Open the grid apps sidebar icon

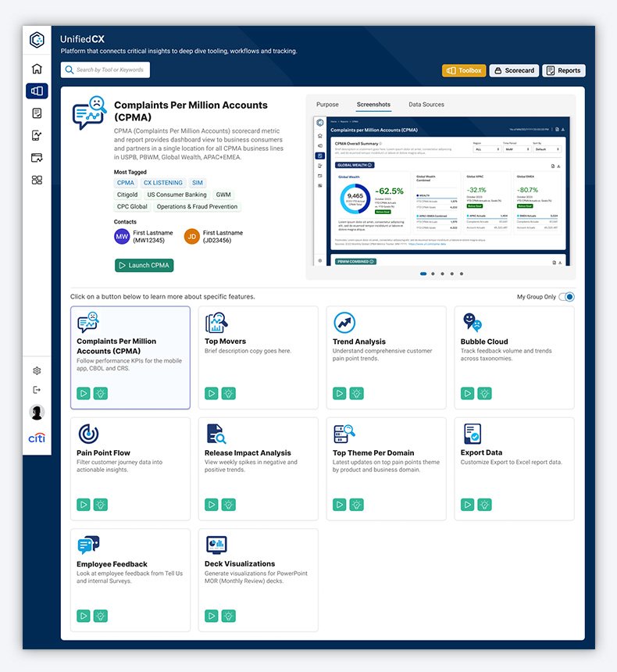pyautogui.click(x=37, y=180)
